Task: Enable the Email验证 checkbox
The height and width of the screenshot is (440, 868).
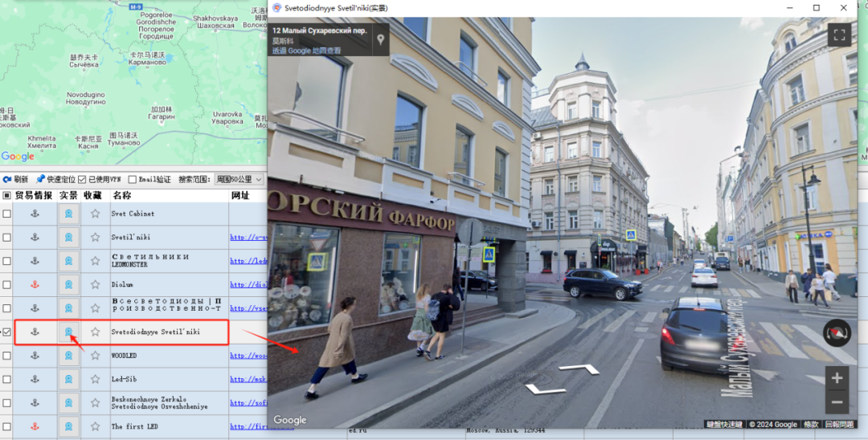Action: click(x=133, y=179)
